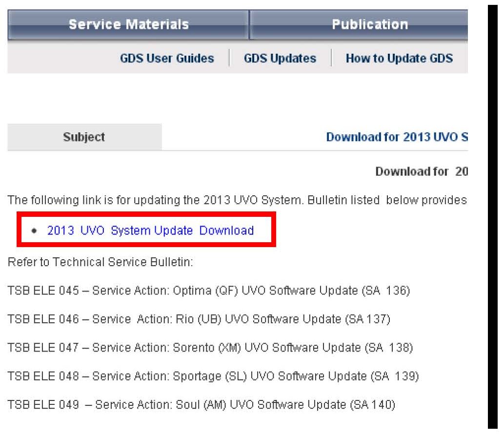This screenshot has height=440, width=504.
Task: Click the Subject header cell
Action: click(84, 137)
